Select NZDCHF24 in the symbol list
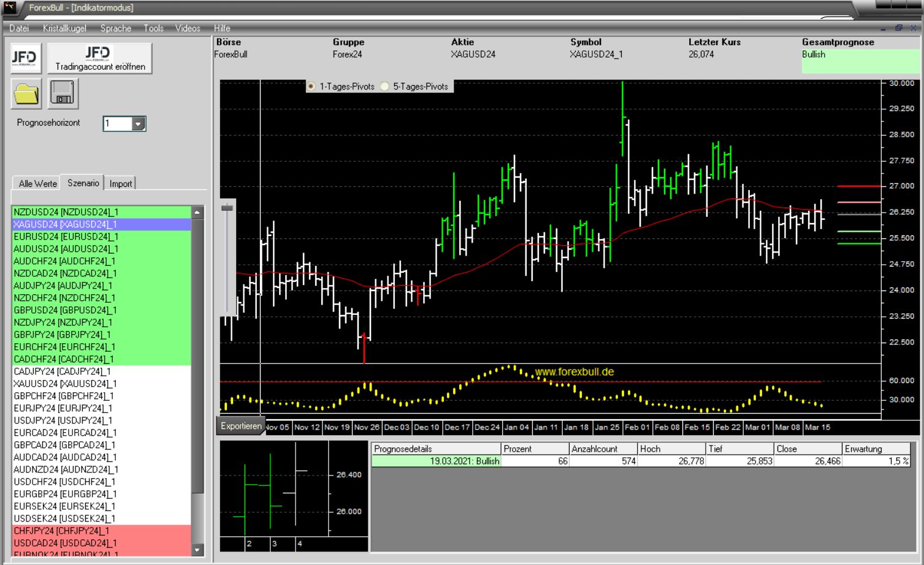The width and height of the screenshot is (924, 565). click(102, 298)
